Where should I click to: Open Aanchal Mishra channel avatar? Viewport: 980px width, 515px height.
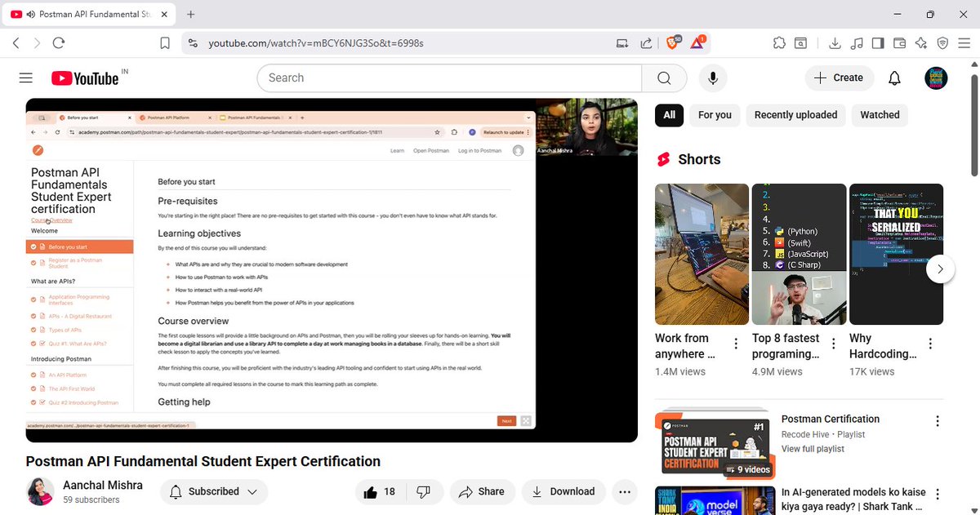pyautogui.click(x=41, y=491)
